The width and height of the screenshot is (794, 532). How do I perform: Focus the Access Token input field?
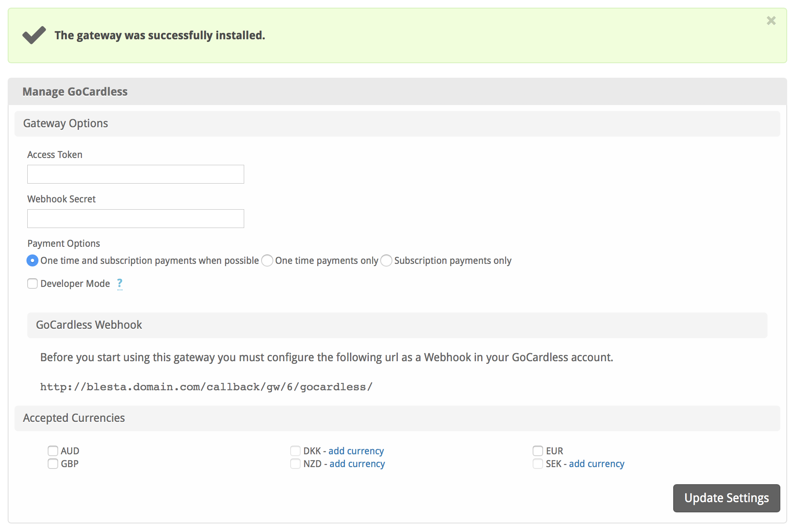pos(135,174)
